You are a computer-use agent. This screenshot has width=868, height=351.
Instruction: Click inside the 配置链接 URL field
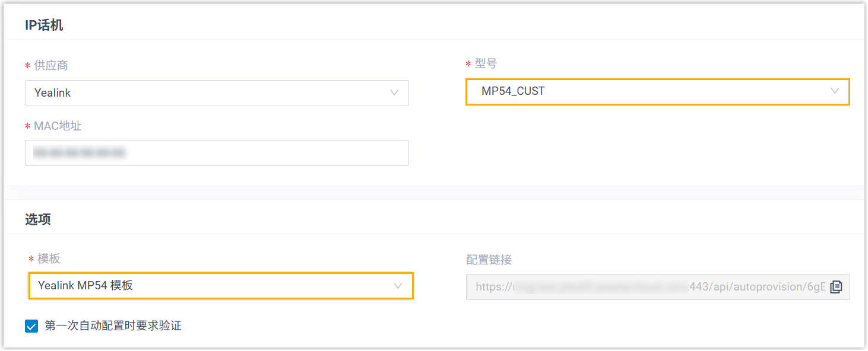647,287
